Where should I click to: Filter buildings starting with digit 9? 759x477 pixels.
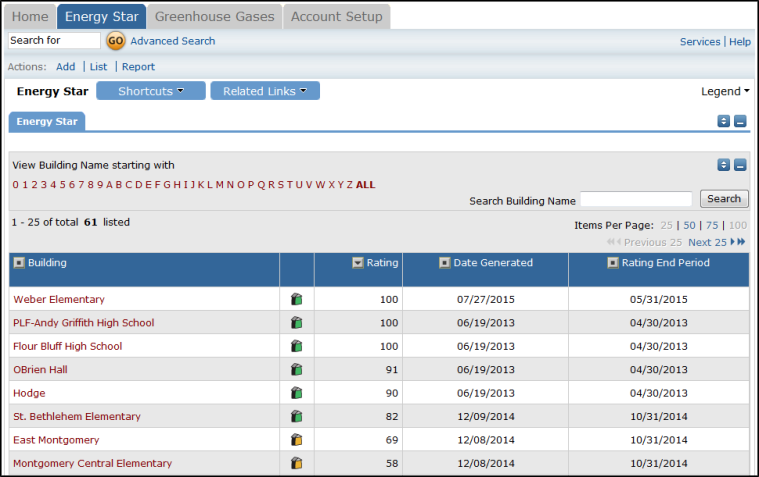pos(100,185)
